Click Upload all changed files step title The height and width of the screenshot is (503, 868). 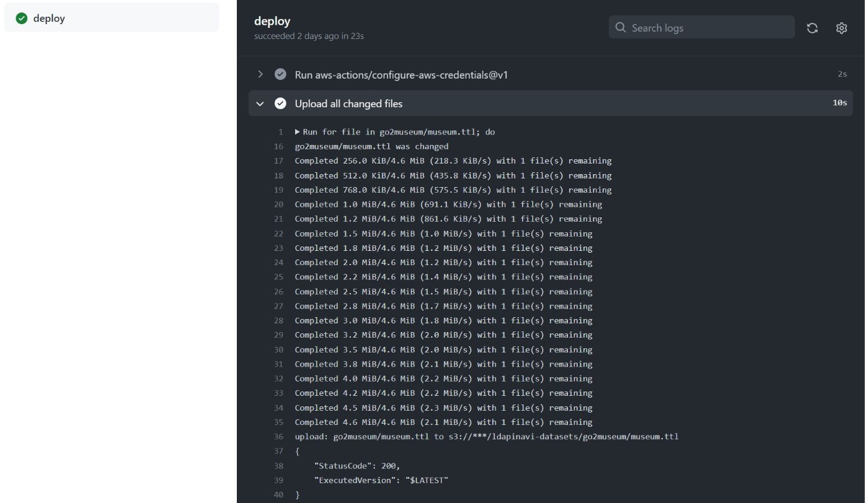[x=348, y=103]
